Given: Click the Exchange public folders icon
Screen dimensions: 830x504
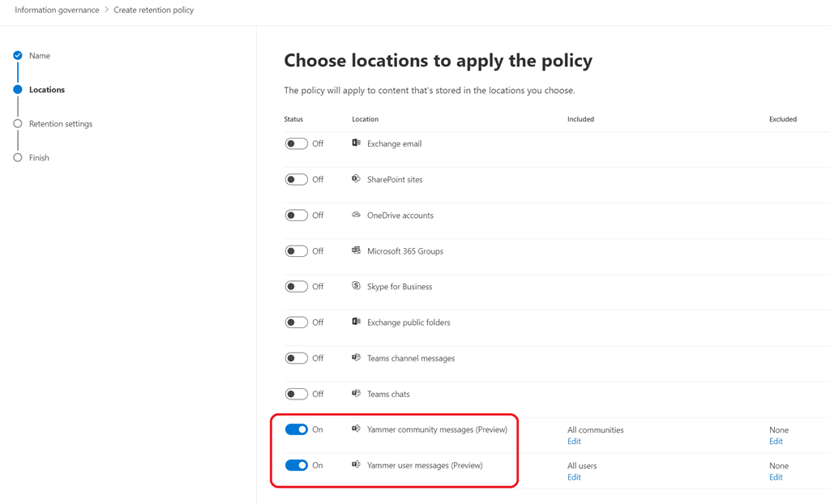Looking at the screenshot, I should (x=356, y=322).
